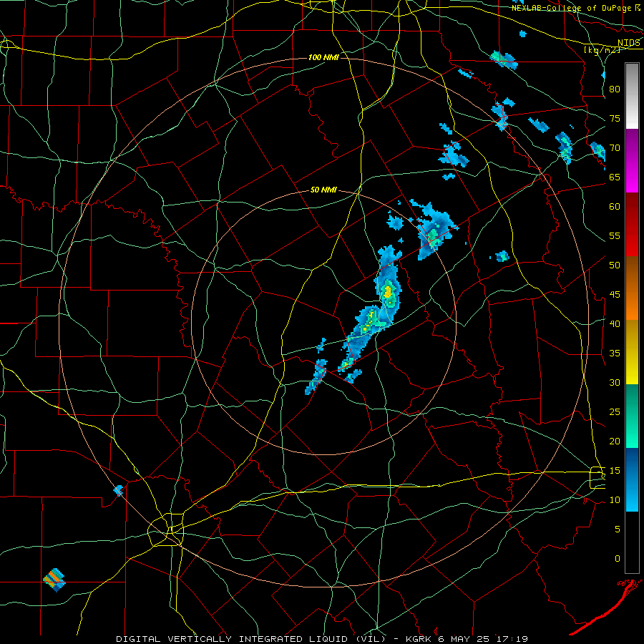Viewport: 644px width, 644px height.
Task: Select the orange-brown segment of the color bar
Action: [x=632, y=288]
